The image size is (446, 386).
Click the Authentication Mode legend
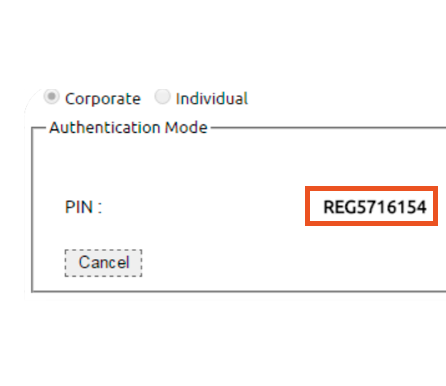pyautogui.click(x=128, y=127)
